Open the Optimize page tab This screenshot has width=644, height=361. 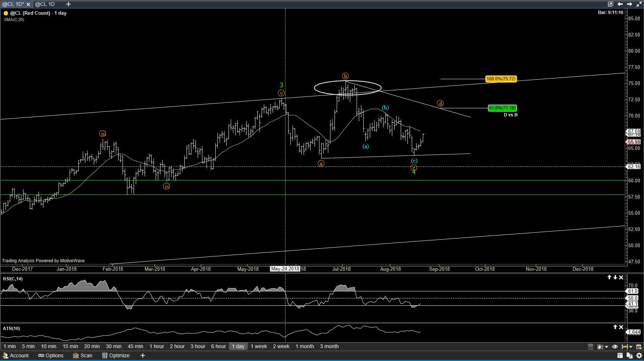coord(116,355)
